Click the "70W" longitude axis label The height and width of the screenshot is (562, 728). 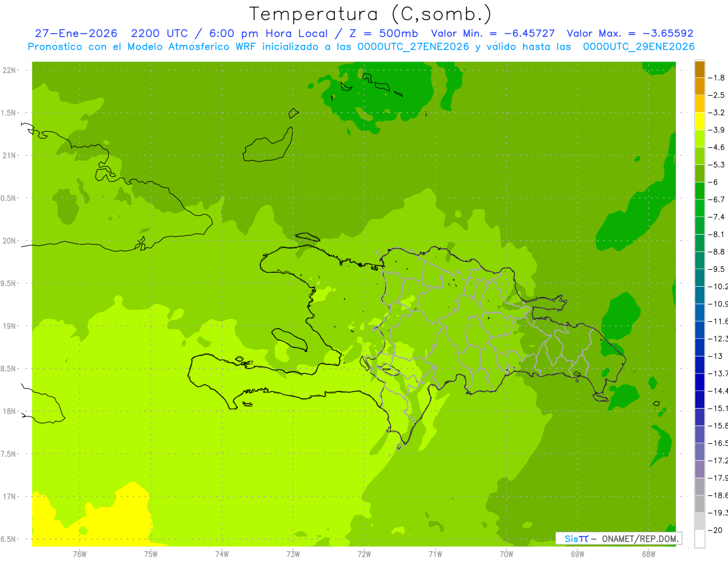[x=507, y=554]
